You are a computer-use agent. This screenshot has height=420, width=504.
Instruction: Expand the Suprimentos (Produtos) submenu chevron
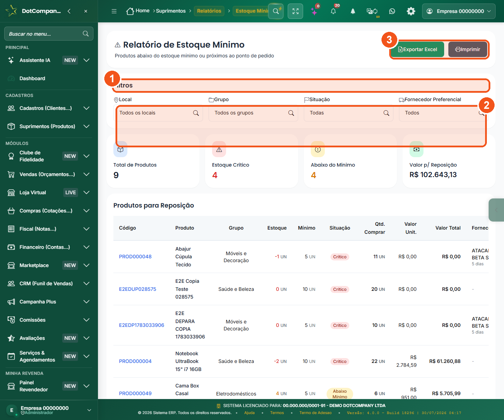86,126
